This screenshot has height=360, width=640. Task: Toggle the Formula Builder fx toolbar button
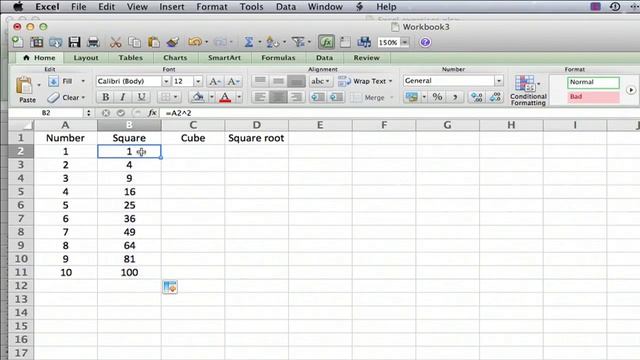326,42
